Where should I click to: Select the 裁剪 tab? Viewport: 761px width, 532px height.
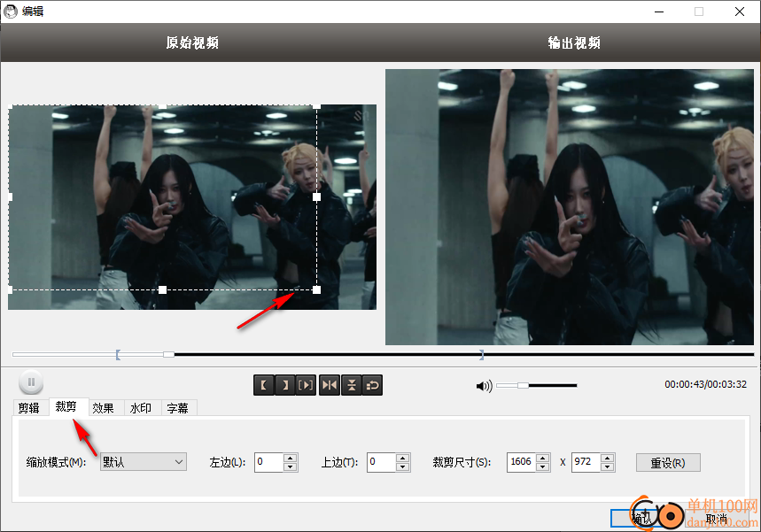66,406
